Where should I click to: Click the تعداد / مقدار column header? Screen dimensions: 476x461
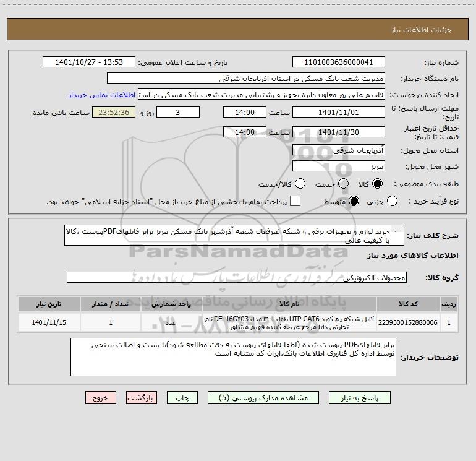tap(111, 304)
